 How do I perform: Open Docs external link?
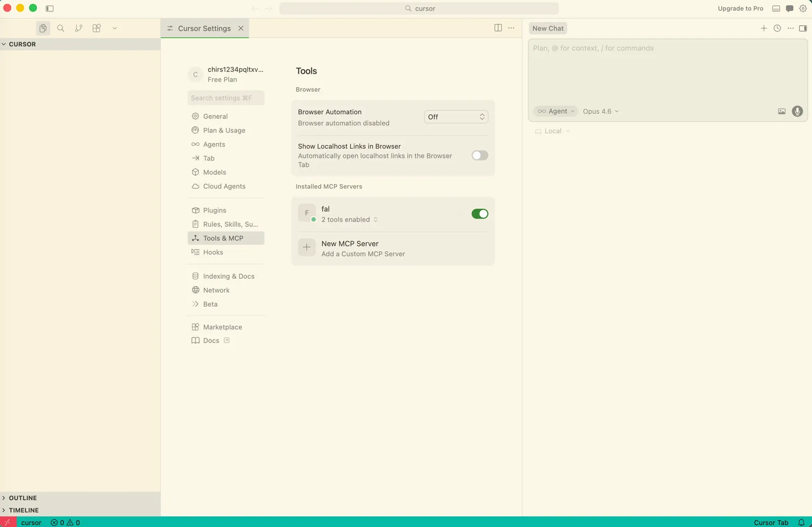(226, 341)
